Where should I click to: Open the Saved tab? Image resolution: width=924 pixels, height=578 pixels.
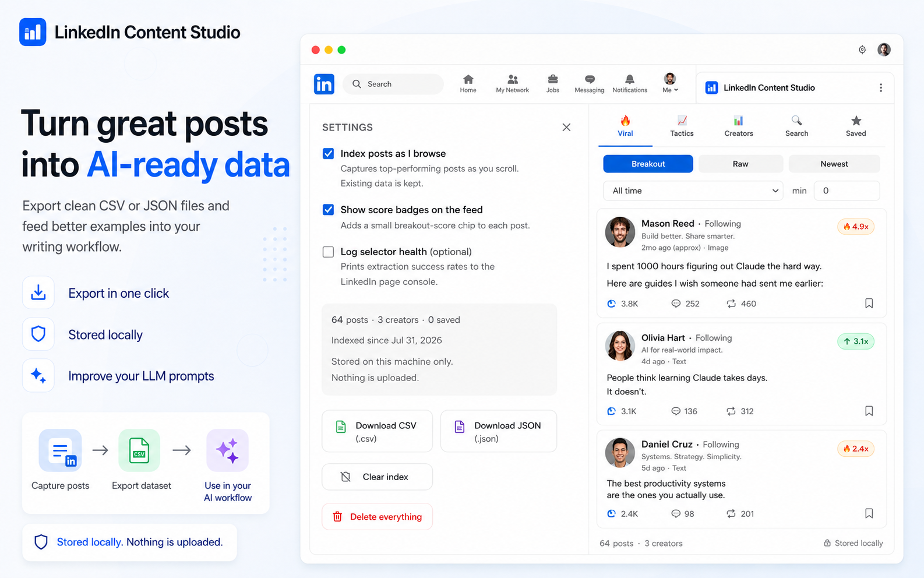856,126
